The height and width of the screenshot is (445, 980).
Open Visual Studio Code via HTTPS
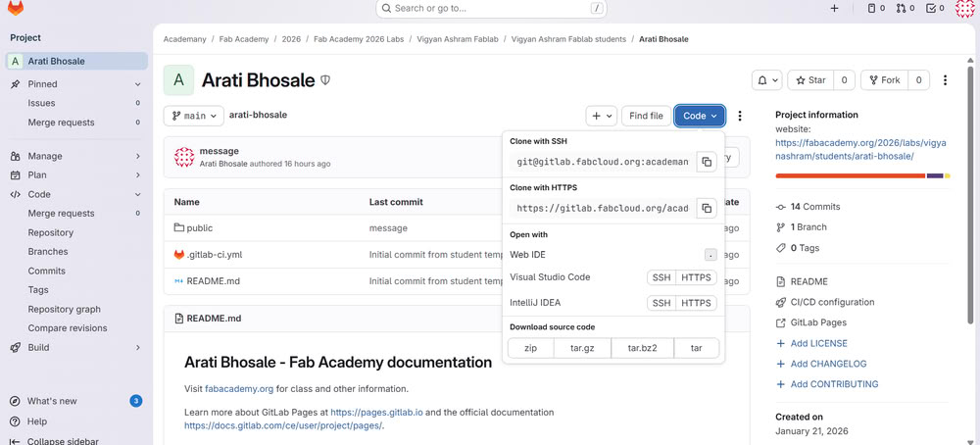click(x=696, y=277)
